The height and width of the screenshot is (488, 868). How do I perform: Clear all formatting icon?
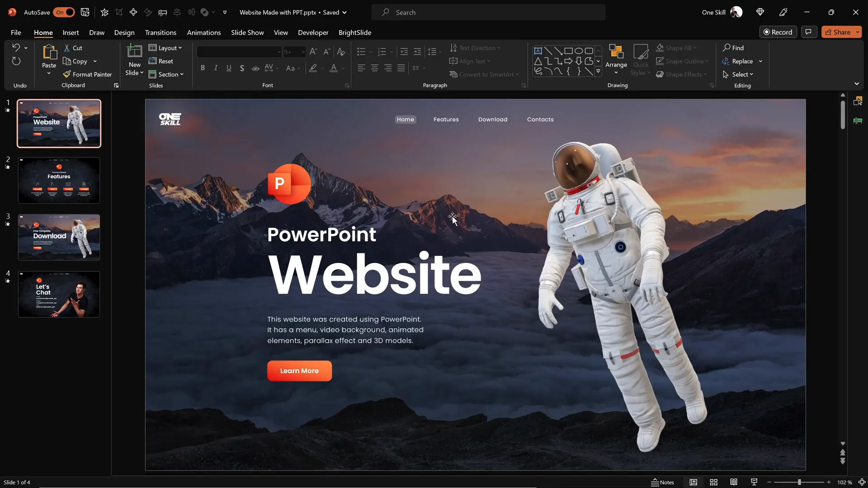341,52
